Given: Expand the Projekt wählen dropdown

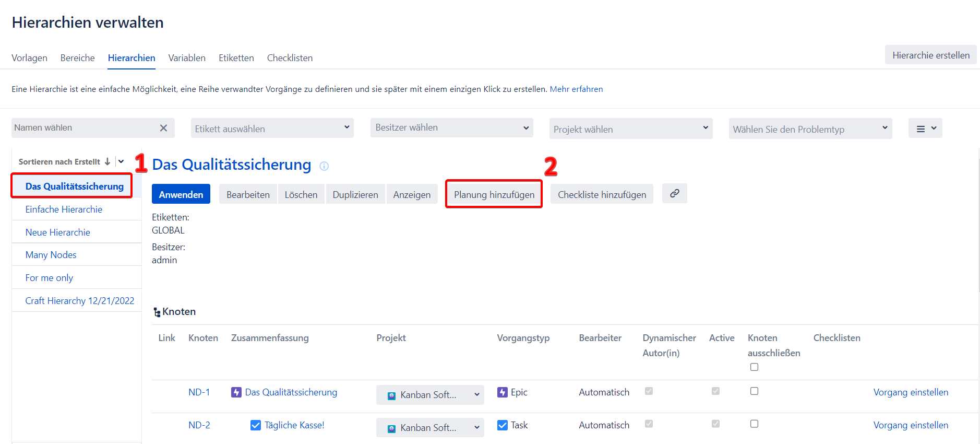Looking at the screenshot, I should (x=630, y=129).
